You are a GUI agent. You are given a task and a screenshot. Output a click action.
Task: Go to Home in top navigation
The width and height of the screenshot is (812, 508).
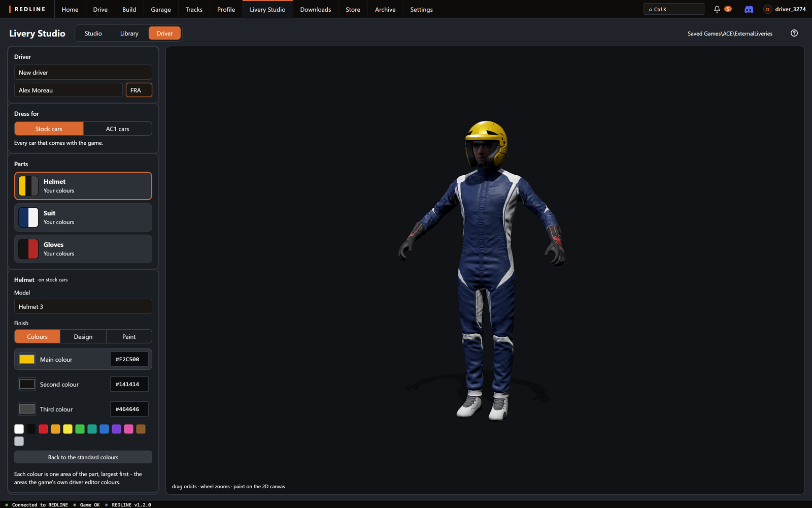click(x=70, y=9)
